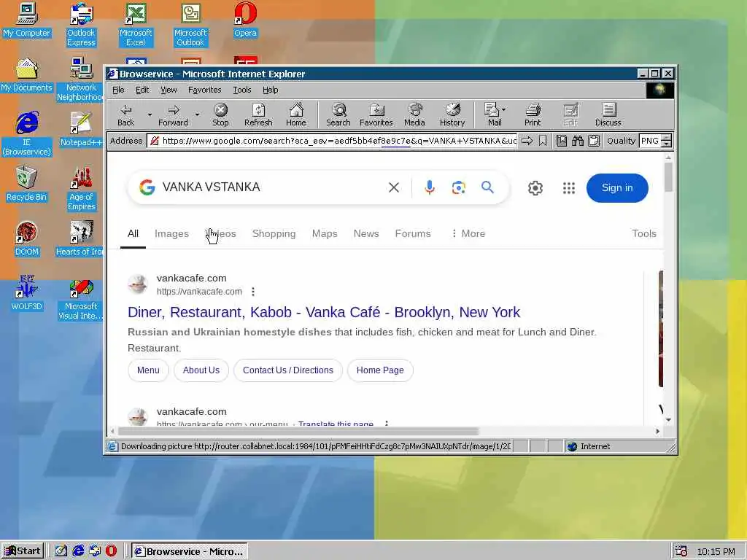Viewport: 747px width, 560px height.
Task: Stop the page from loading
Action: pos(220,114)
